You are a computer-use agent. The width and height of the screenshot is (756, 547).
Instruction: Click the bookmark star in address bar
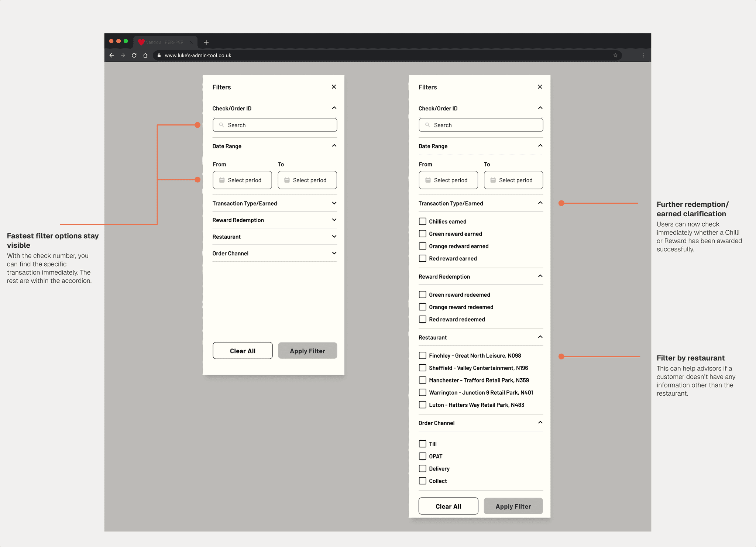615,55
